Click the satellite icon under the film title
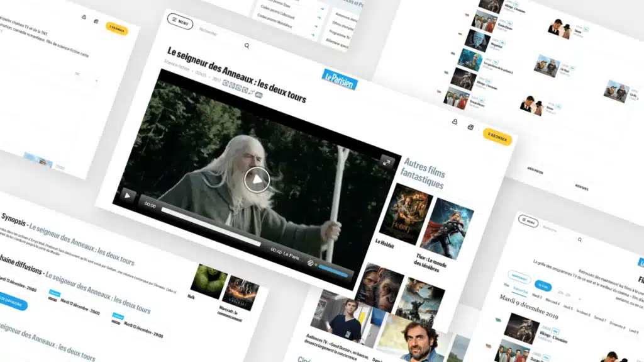 coord(252,93)
